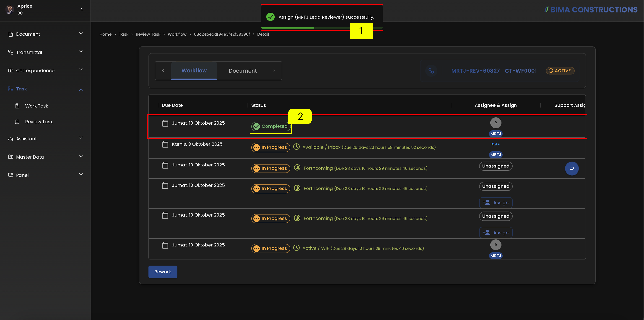Collapse the Task menu chevron
This screenshot has height=320, width=644.
coord(81,90)
